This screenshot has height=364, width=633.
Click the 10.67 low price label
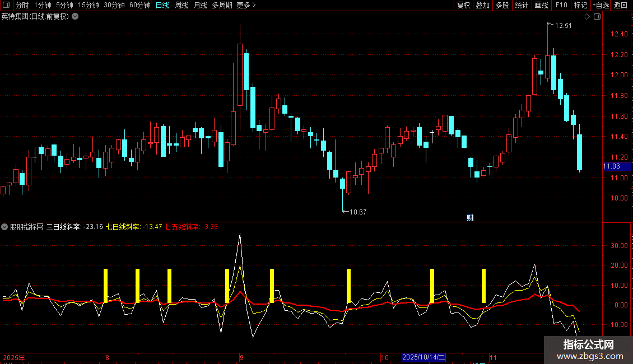point(358,212)
